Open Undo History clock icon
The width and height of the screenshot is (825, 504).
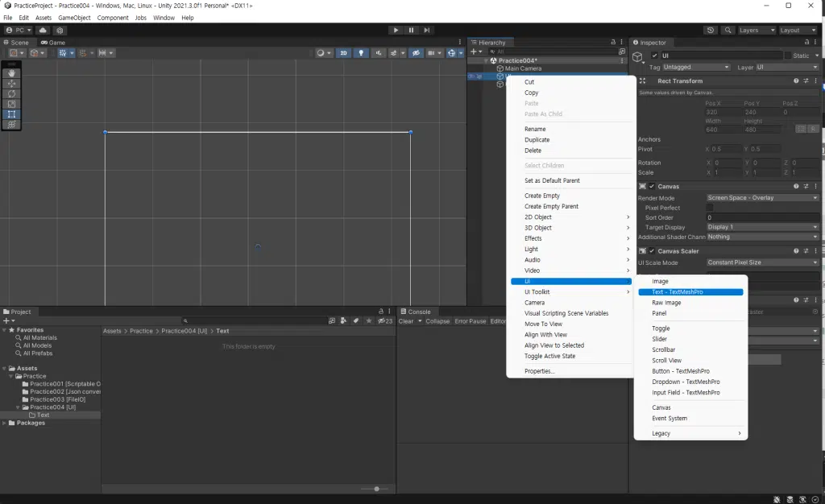pyautogui.click(x=711, y=31)
